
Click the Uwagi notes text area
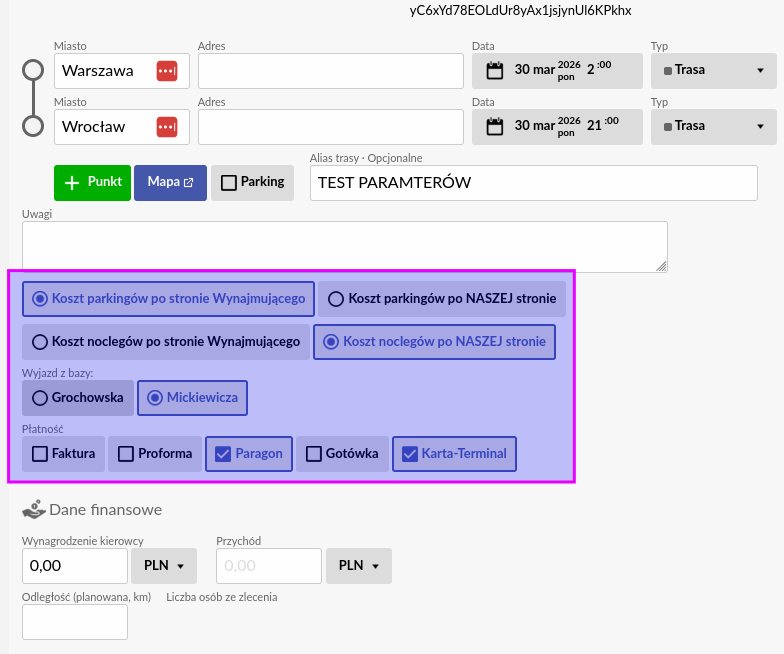pyautogui.click(x=344, y=246)
